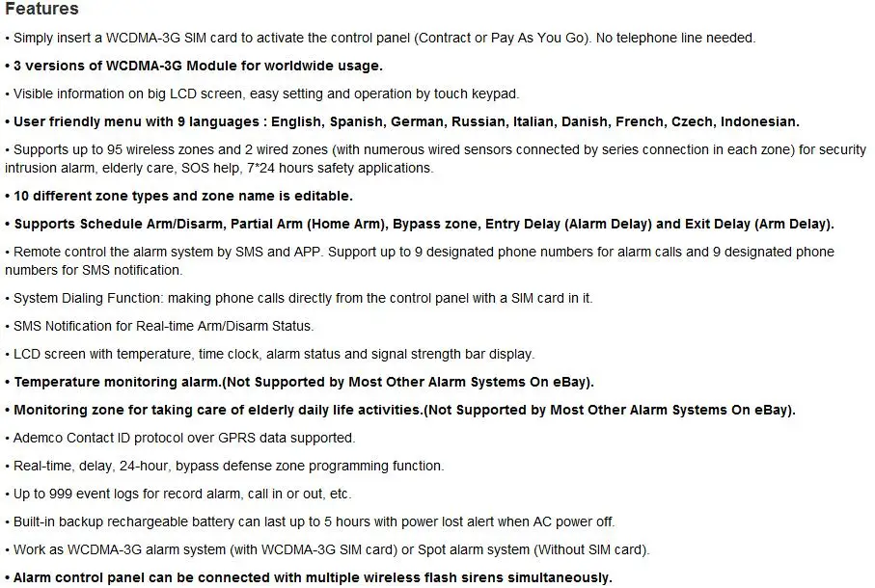Screen dimensions: 875x588
Task: Click the backup rechargeable battery line
Action: [x=310, y=521]
